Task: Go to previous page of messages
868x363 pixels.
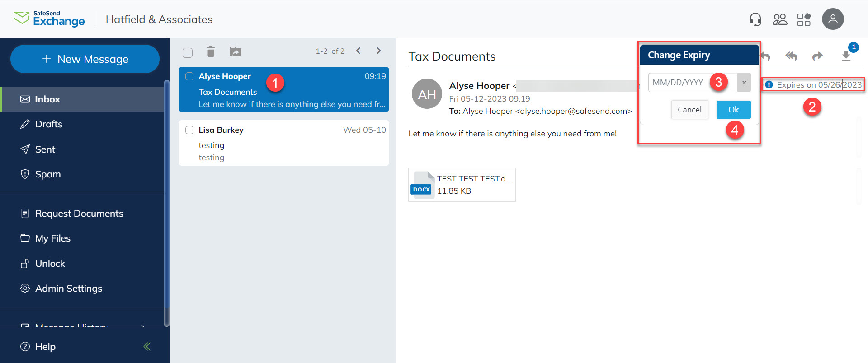Action: (359, 51)
